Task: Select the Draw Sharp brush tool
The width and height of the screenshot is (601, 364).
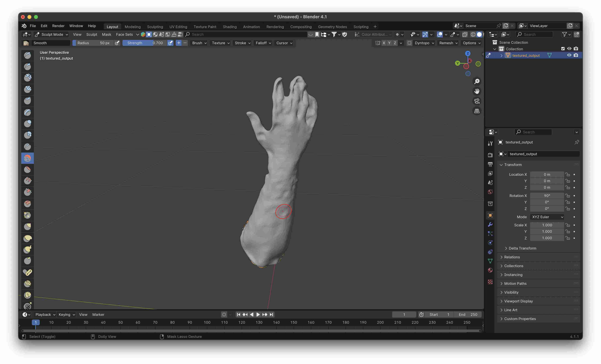Action: [27, 67]
